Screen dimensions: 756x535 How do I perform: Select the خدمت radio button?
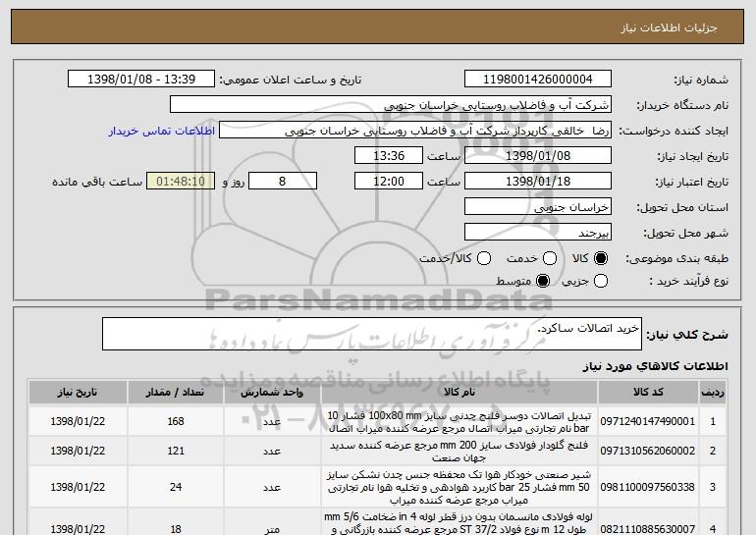tap(550, 259)
